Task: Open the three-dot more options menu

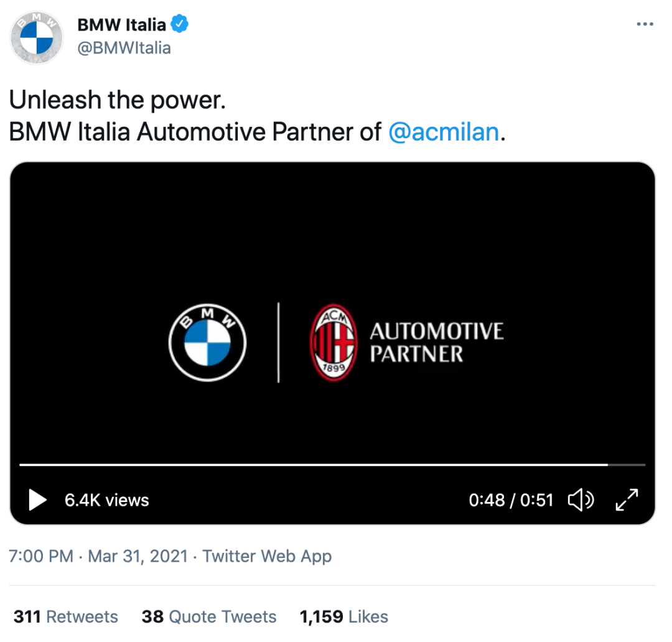Action: click(645, 24)
